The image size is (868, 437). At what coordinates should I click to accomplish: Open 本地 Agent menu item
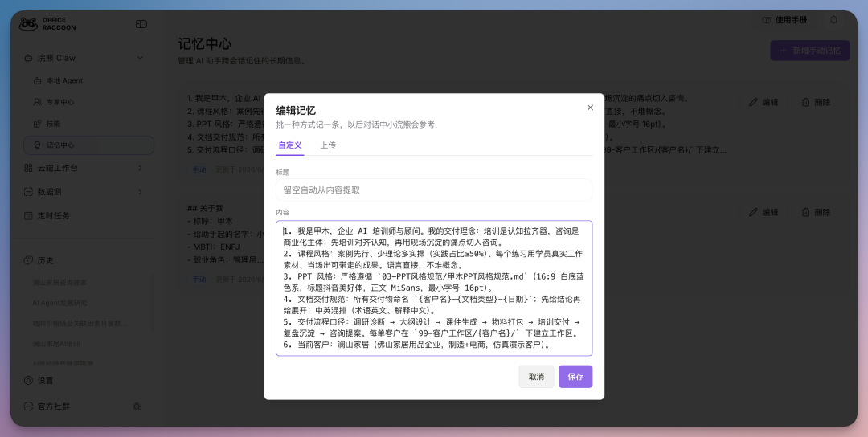pos(88,80)
